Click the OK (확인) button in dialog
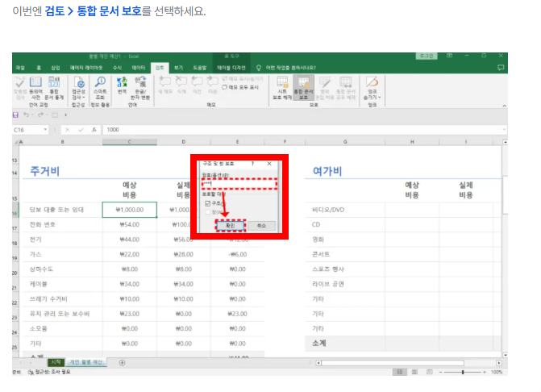 tap(231, 226)
